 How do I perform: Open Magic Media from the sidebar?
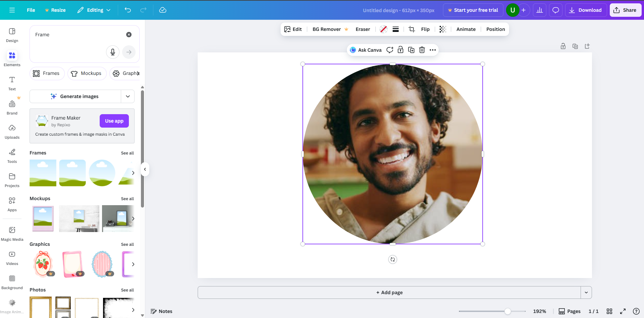coord(12,232)
